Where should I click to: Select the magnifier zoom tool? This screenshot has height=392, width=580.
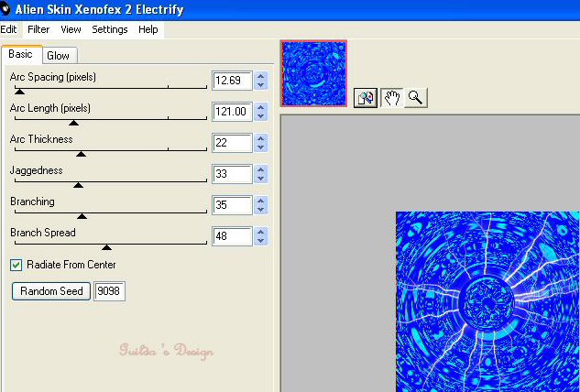(416, 98)
